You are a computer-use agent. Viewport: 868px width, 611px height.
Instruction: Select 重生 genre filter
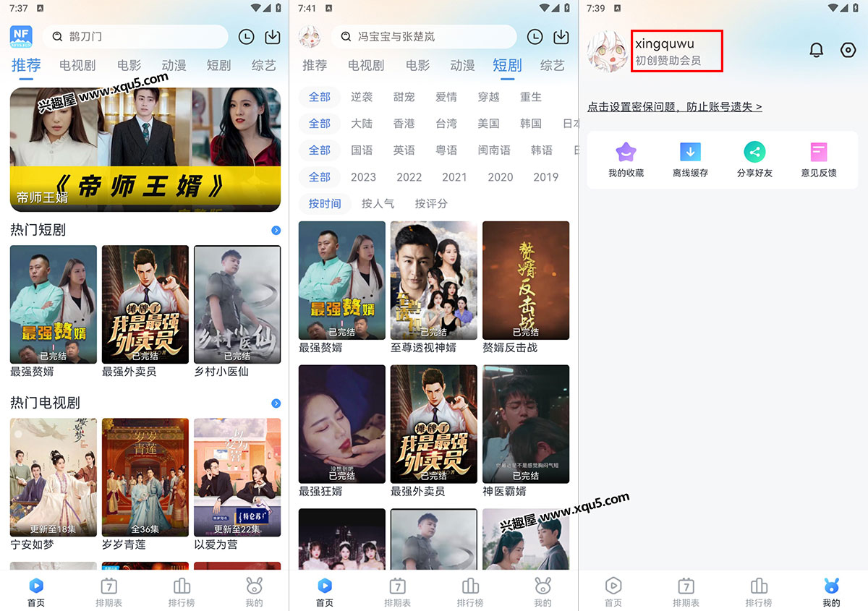pyautogui.click(x=531, y=97)
